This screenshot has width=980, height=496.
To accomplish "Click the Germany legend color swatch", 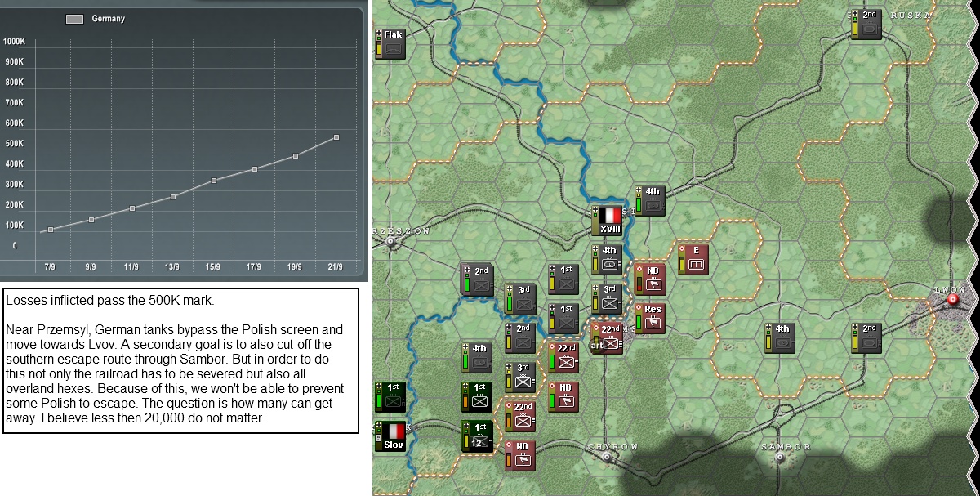I will (74, 19).
